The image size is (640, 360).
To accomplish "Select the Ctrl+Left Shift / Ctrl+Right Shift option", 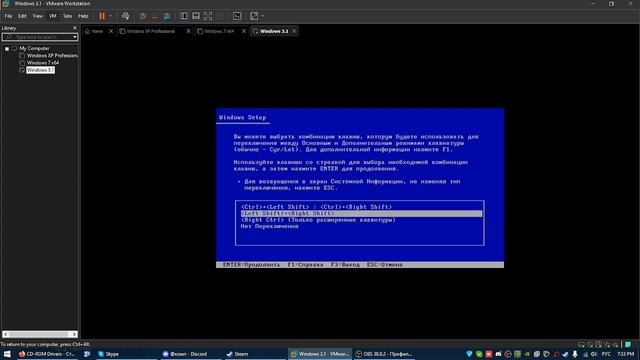I will tap(316, 207).
